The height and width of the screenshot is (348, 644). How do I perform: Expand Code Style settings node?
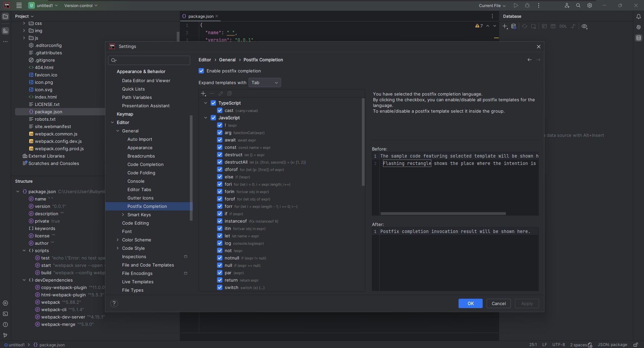[118, 248]
